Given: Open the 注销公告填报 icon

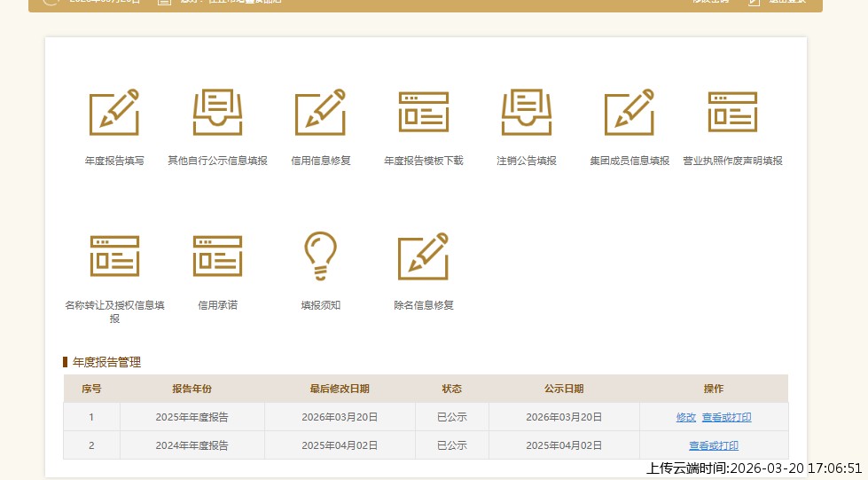Looking at the screenshot, I should (527, 112).
